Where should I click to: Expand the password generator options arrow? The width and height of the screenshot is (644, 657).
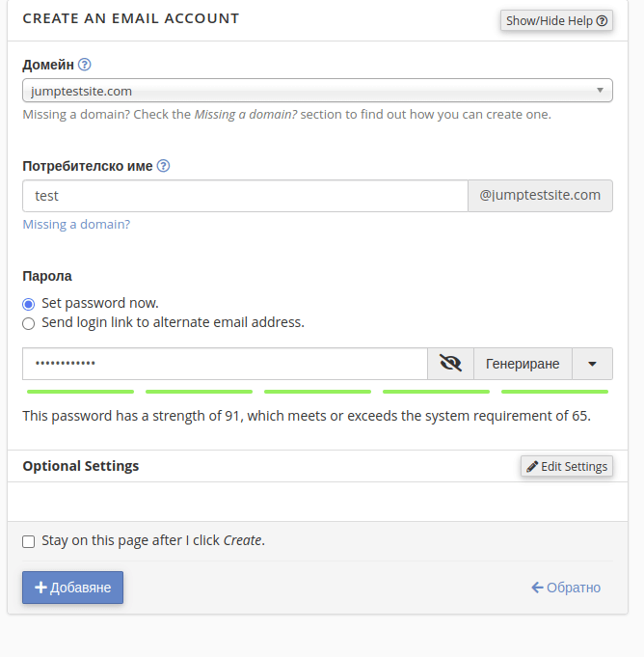pyautogui.click(x=592, y=364)
